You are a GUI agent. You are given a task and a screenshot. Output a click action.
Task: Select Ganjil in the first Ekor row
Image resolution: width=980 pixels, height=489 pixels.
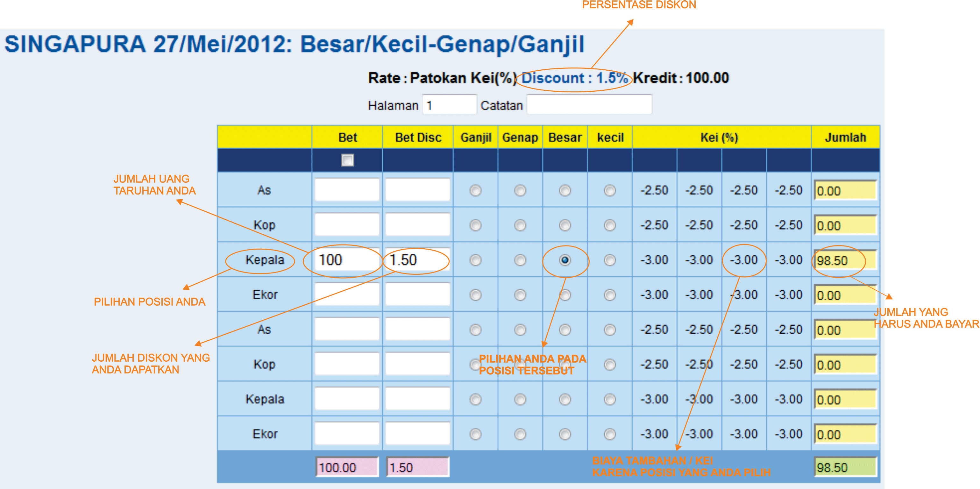475,295
